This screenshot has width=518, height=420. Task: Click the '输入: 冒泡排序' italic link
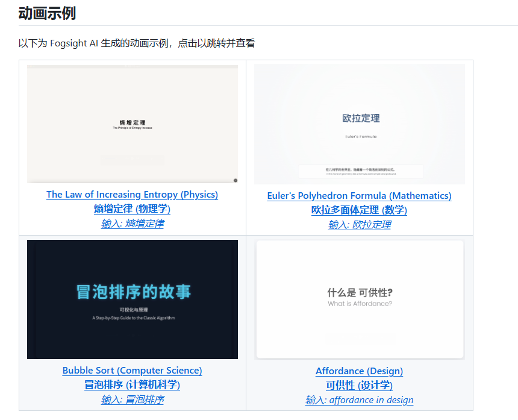(x=132, y=400)
